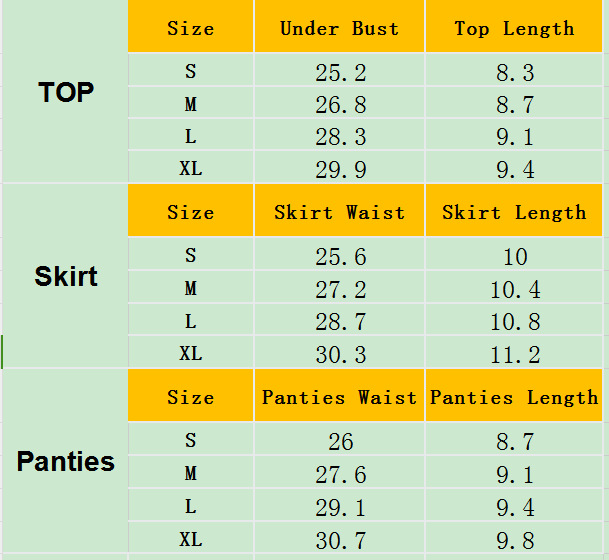Select the skirt waist value 30.3
Image resolution: width=609 pixels, height=560 pixels.
click(340, 354)
